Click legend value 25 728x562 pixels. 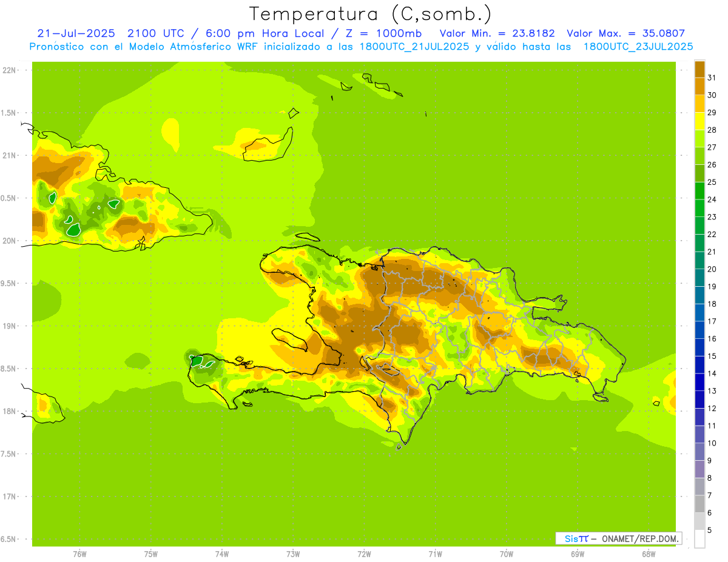pyautogui.click(x=712, y=182)
